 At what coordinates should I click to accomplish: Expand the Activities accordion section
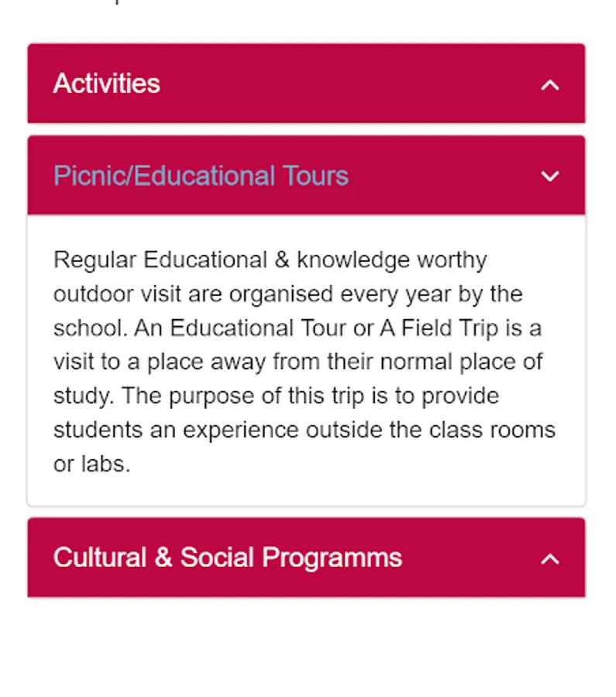pos(306,84)
